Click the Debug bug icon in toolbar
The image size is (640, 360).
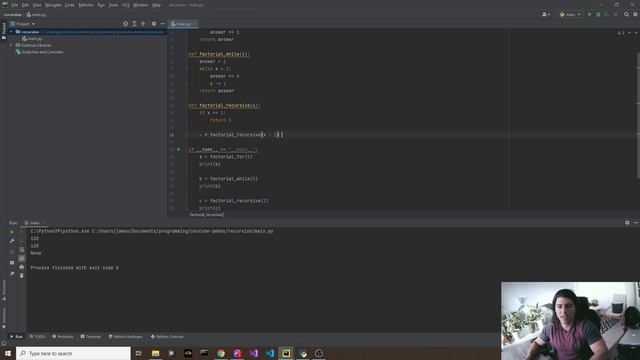(598, 15)
